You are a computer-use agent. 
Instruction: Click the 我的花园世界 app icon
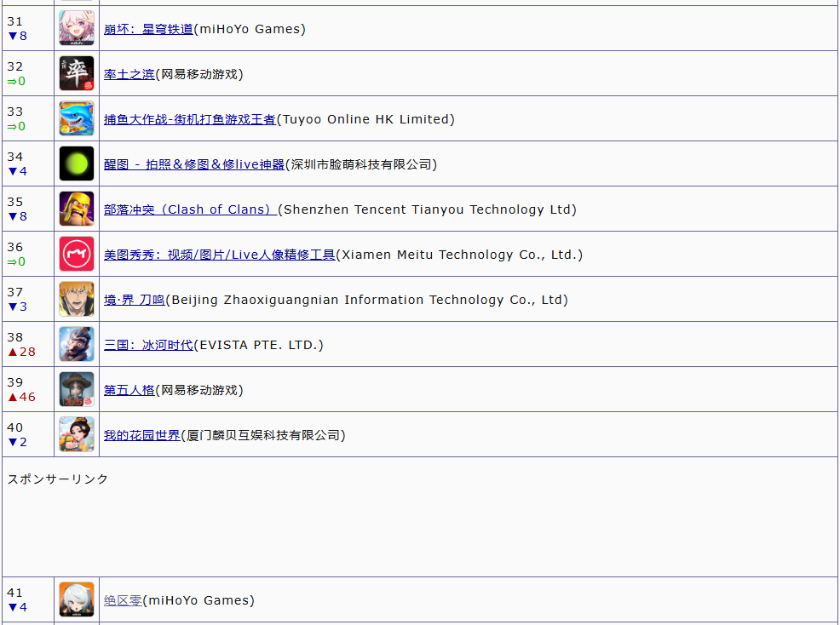point(77,434)
